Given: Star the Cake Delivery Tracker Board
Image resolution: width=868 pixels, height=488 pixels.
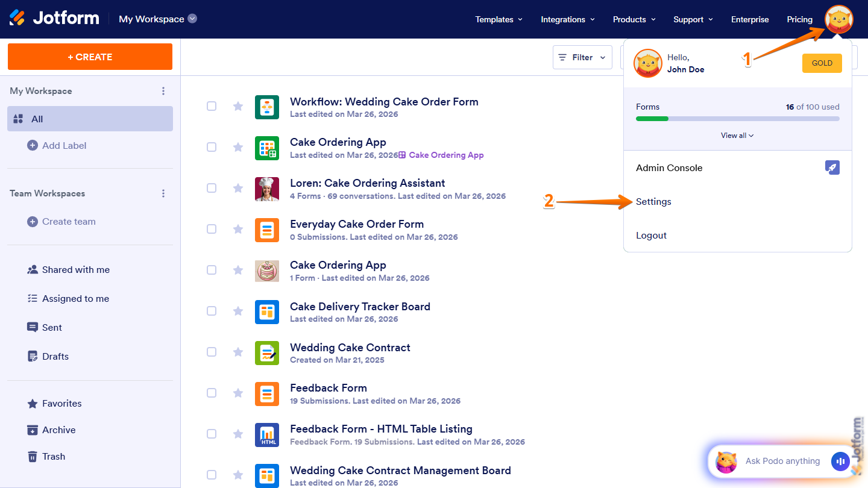Looking at the screenshot, I should point(238,311).
